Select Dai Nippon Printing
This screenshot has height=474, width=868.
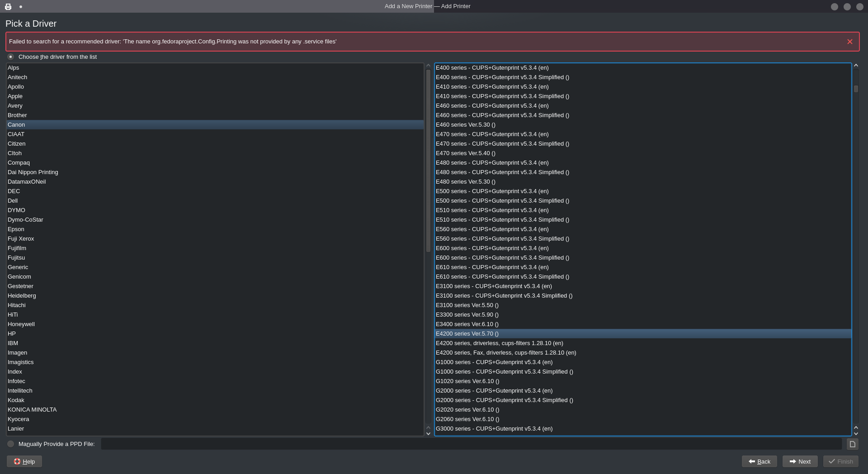click(x=215, y=172)
